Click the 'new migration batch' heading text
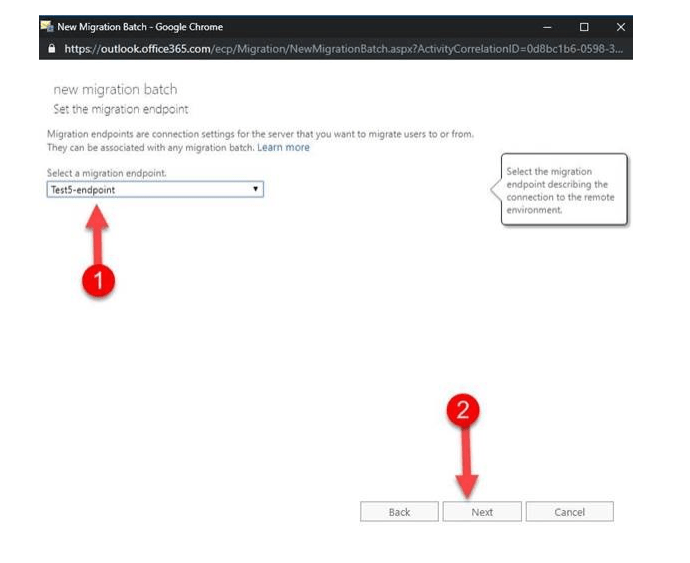Image resolution: width=690 pixels, height=563 pixels. (x=115, y=89)
